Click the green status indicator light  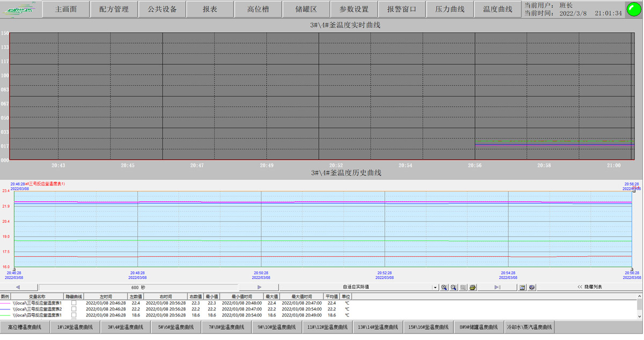(x=633, y=9)
